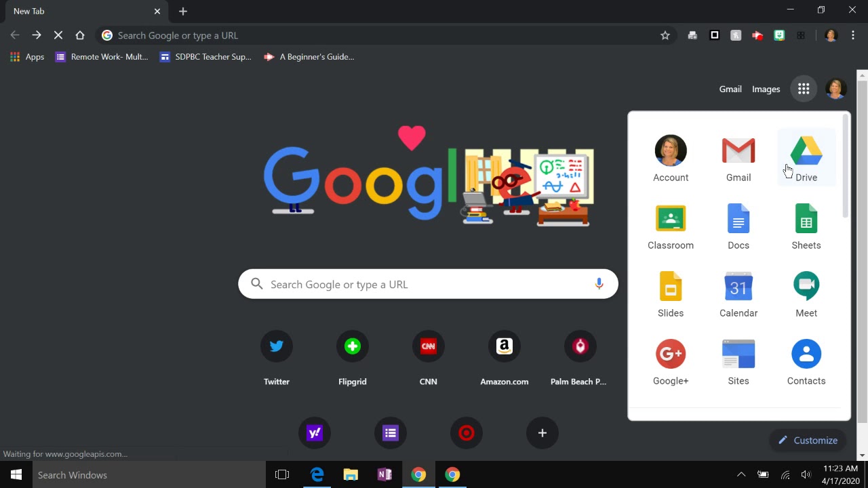Open Google Sheets

(806, 225)
